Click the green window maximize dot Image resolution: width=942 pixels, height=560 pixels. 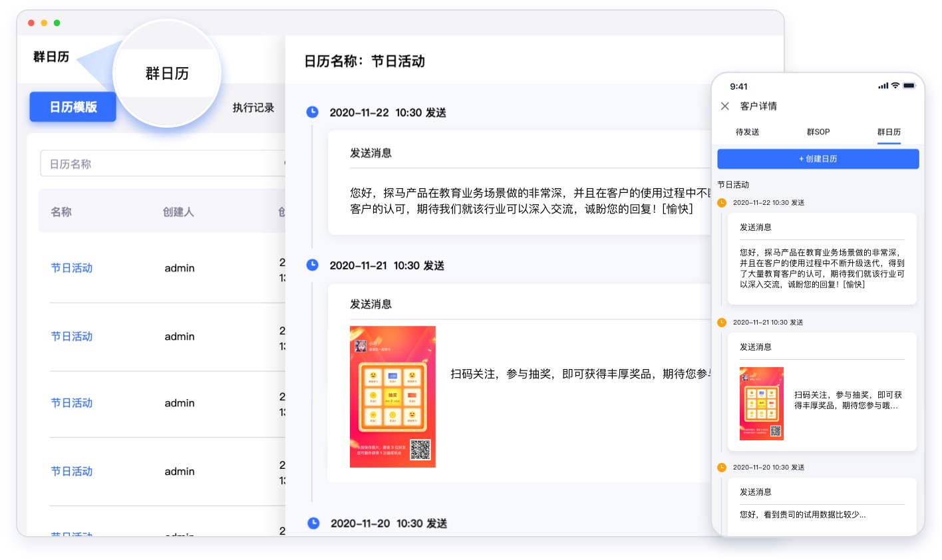[57, 23]
